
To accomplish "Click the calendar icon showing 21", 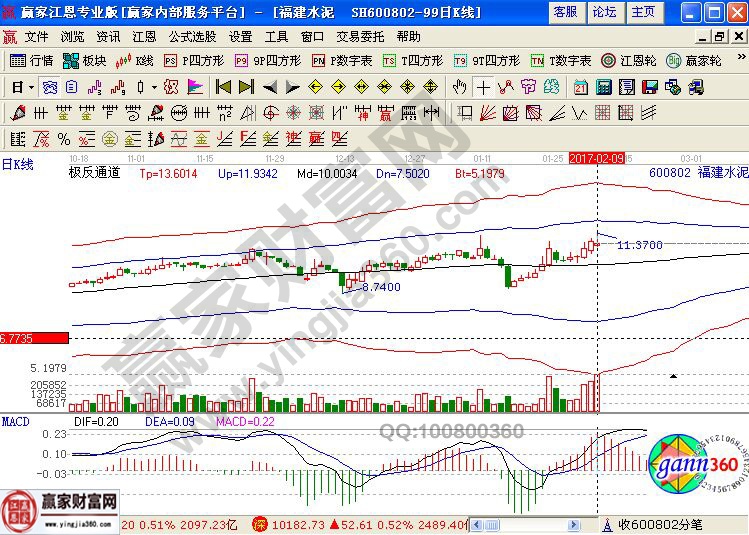I will 581,86.
